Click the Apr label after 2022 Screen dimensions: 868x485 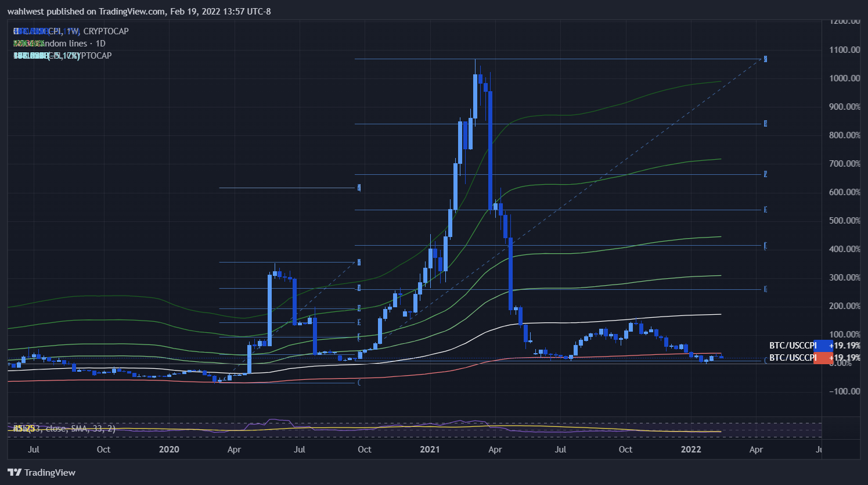point(756,450)
